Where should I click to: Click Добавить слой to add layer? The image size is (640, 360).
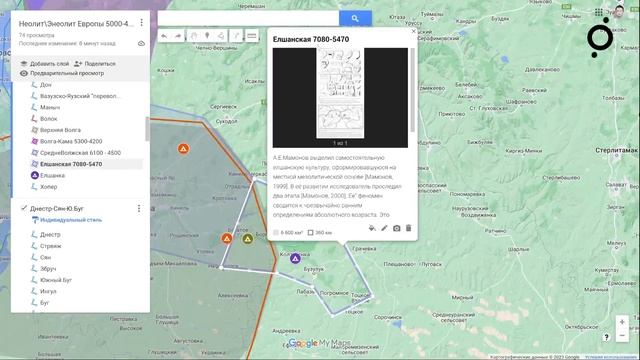tap(44, 64)
